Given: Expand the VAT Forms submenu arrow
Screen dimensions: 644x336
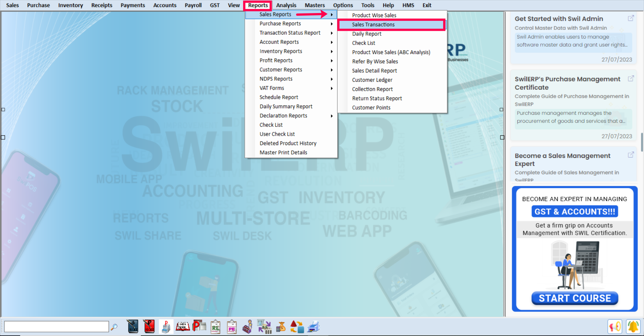Looking at the screenshot, I should (332, 88).
